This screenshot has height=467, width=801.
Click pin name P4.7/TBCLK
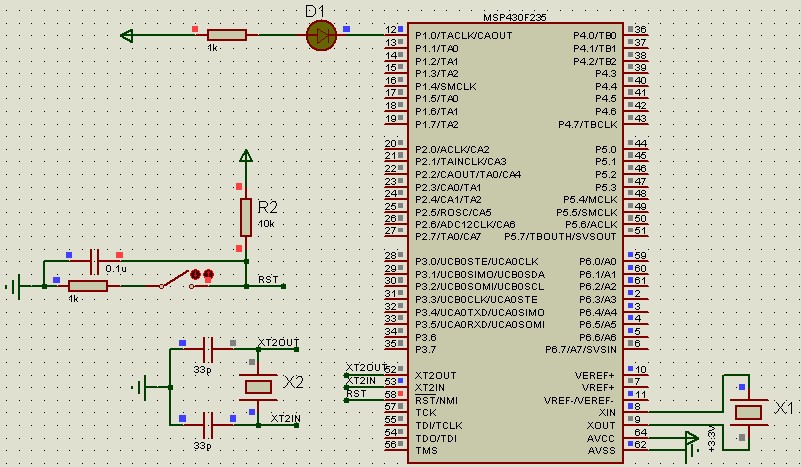(x=587, y=124)
